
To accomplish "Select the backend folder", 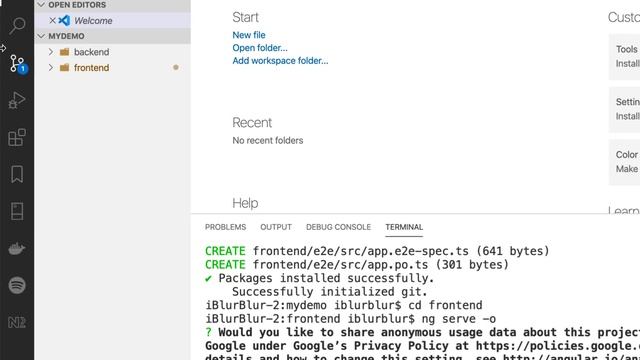I will pos(112,52).
